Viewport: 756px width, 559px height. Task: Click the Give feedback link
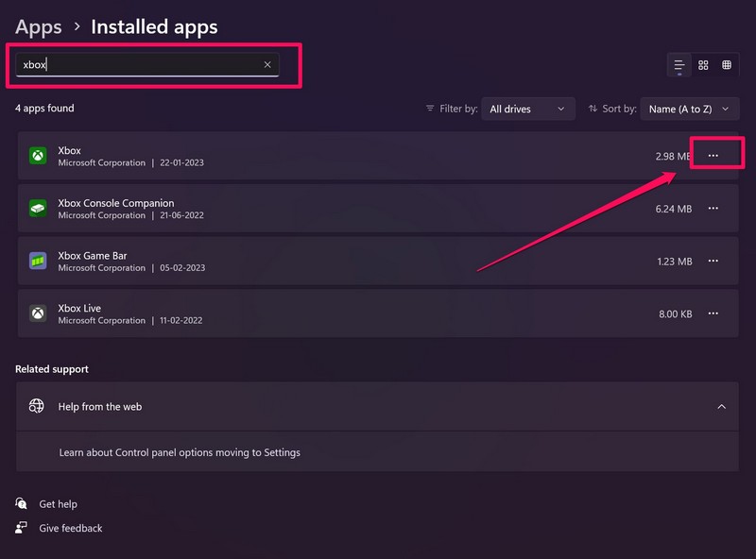click(70, 528)
